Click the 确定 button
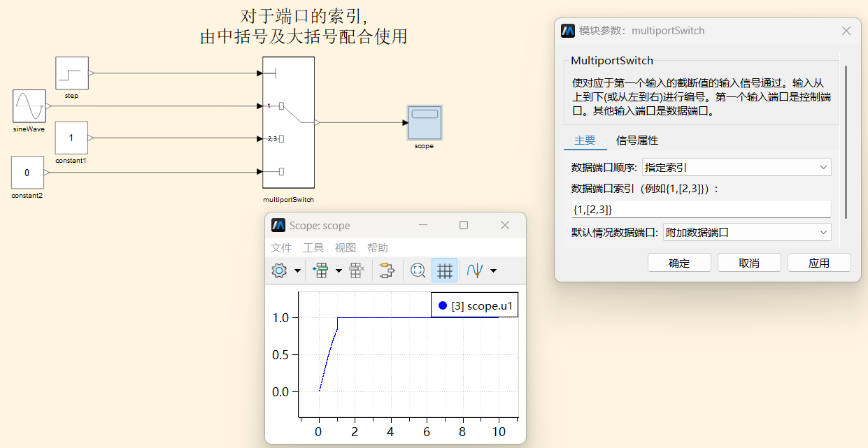Image resolution: width=868 pixels, height=448 pixels. coord(679,263)
